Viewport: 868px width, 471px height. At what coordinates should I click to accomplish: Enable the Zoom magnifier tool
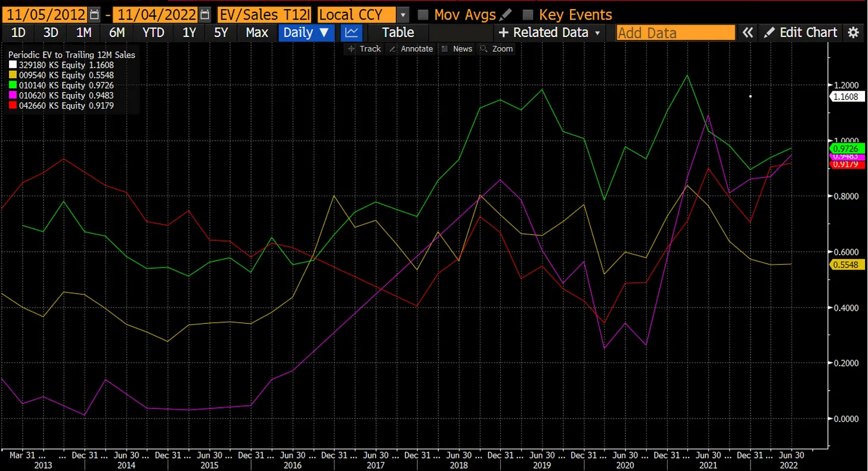click(x=497, y=49)
